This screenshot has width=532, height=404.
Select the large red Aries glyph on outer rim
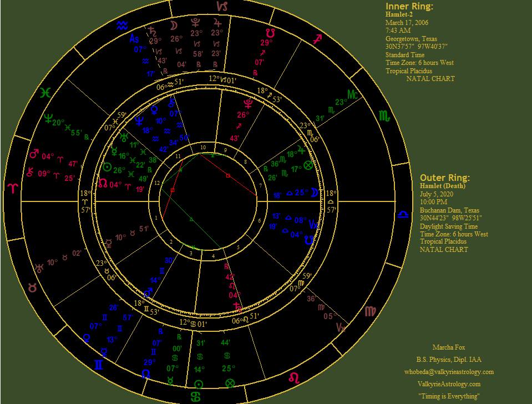[11, 188]
